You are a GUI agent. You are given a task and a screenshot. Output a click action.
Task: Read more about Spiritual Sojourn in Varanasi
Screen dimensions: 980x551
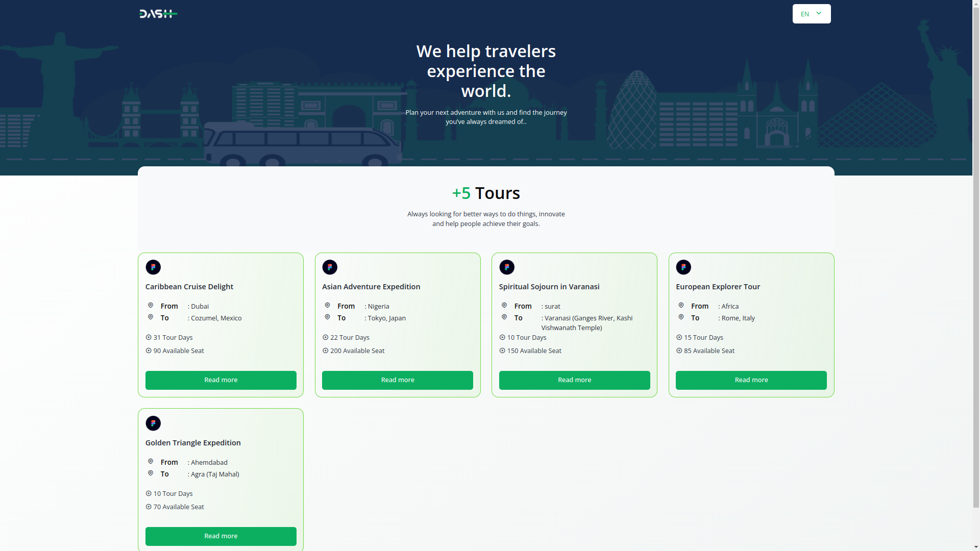click(x=574, y=380)
